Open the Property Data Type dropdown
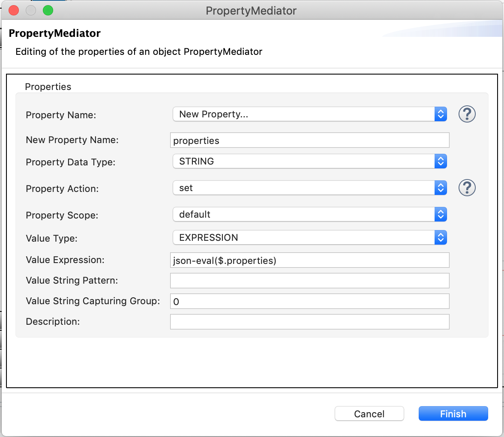This screenshot has height=437, width=504. (x=310, y=161)
